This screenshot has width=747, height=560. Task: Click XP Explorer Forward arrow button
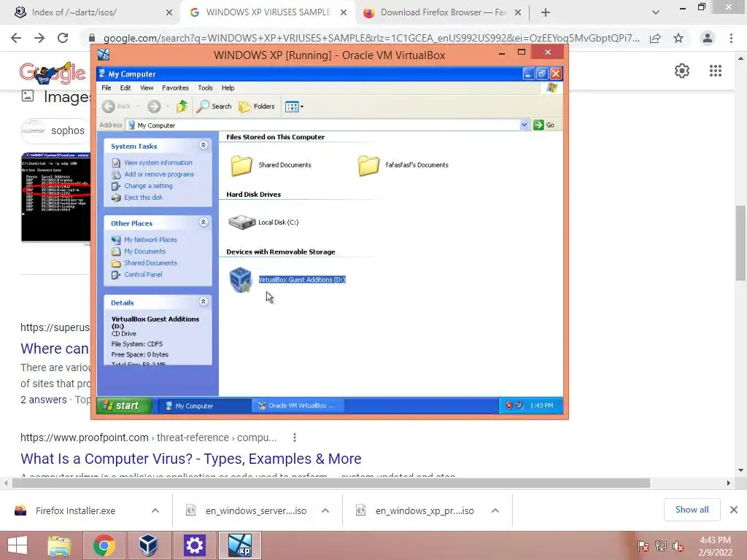point(154,106)
